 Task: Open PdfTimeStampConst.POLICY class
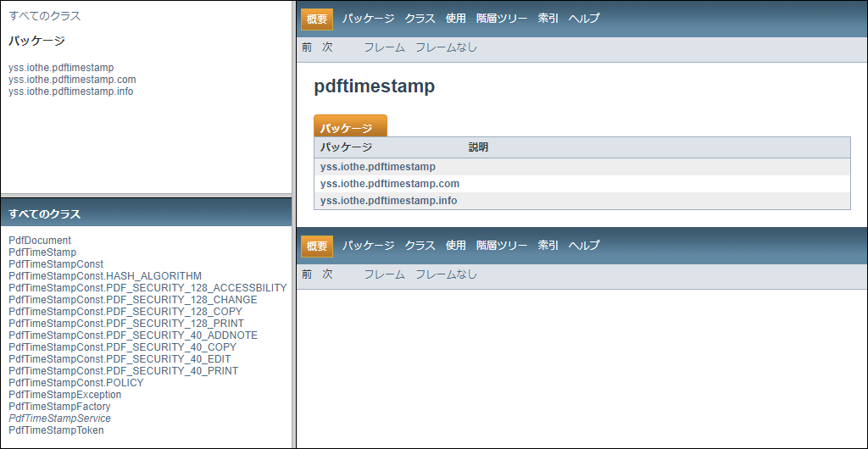click(x=76, y=383)
